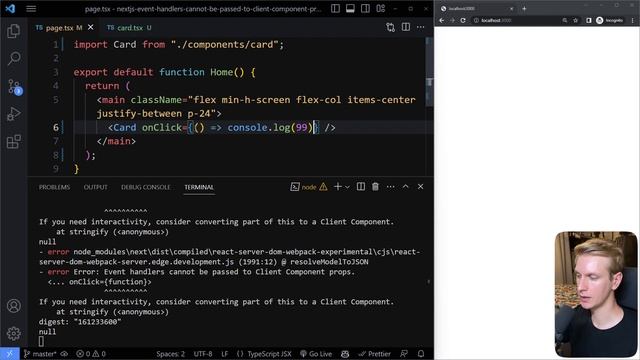The image size is (640, 360).
Task: Go back in the browser window
Action: pyautogui.click(x=442, y=20)
